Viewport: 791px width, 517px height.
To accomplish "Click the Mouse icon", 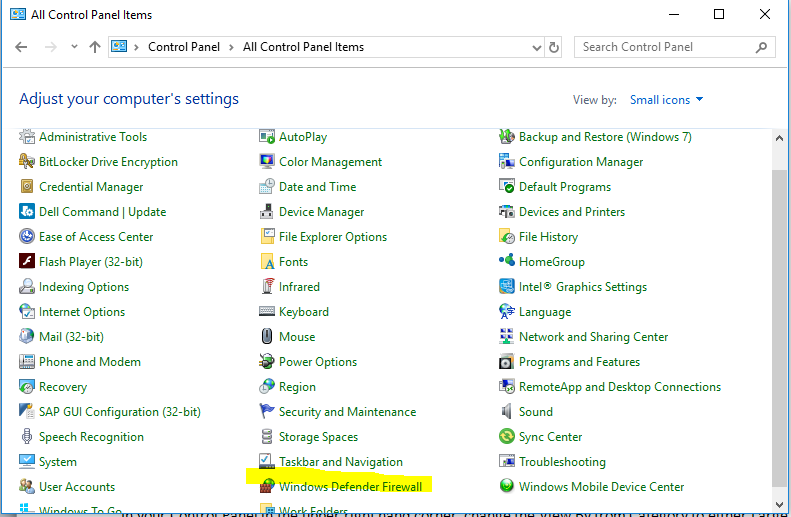I will coord(267,336).
